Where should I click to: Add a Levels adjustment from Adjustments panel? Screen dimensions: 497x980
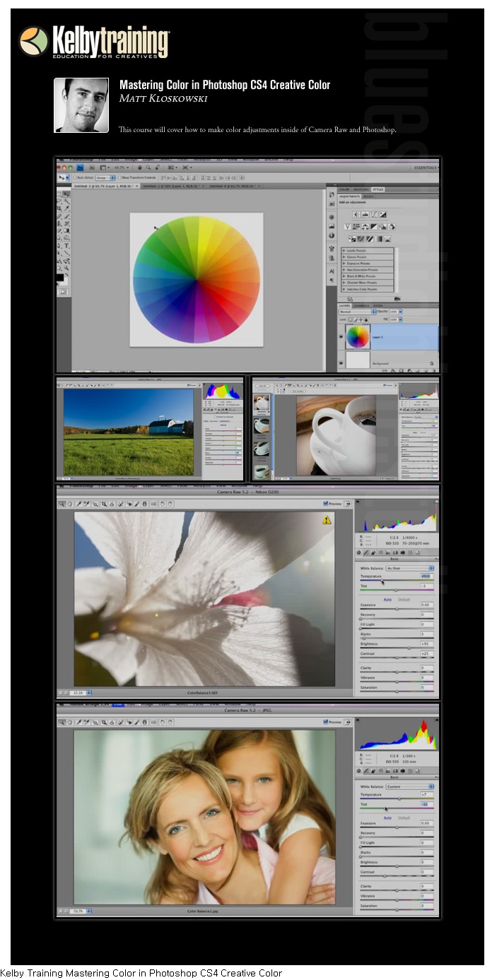pos(366,215)
